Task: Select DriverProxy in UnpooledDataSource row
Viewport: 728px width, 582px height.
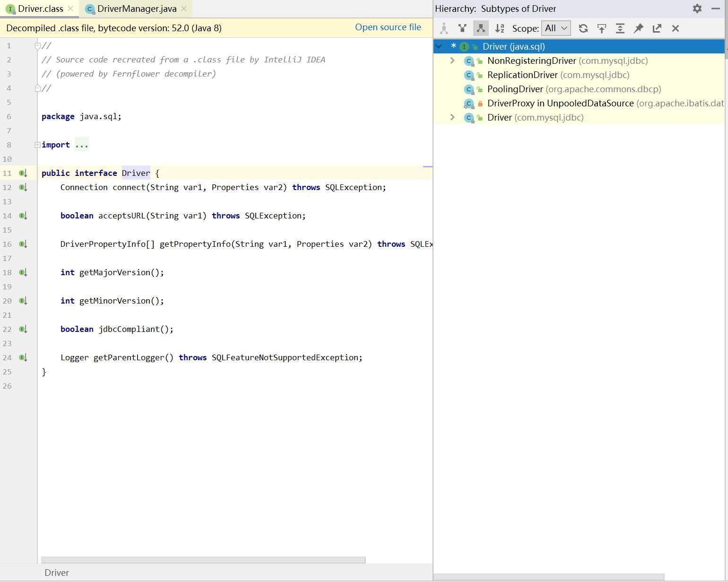Action: click(x=579, y=103)
